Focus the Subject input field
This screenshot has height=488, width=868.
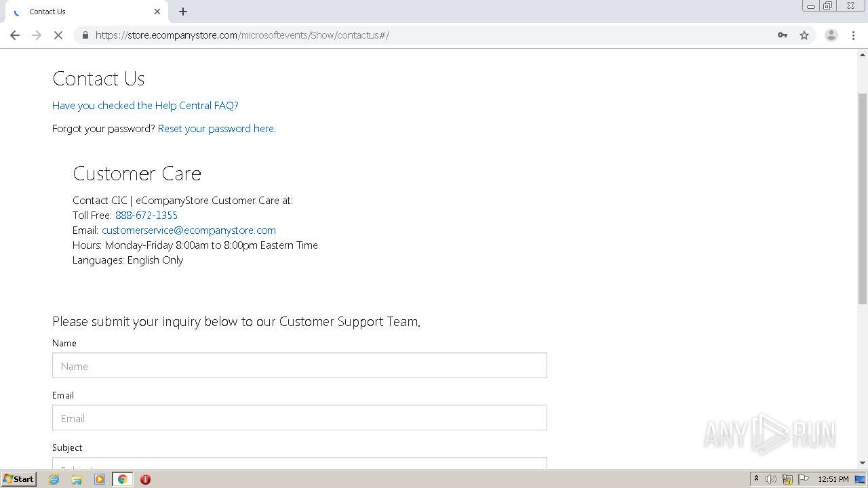pos(300,463)
